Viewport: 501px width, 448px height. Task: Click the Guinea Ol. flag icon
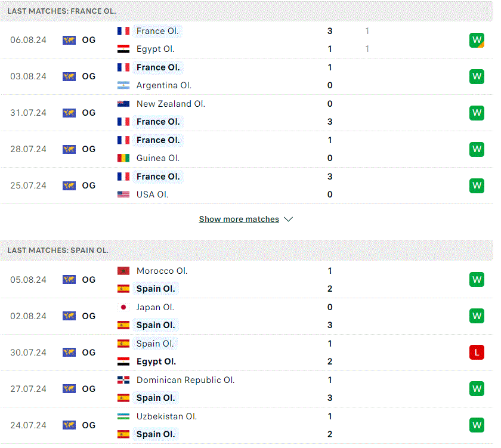coord(123,158)
